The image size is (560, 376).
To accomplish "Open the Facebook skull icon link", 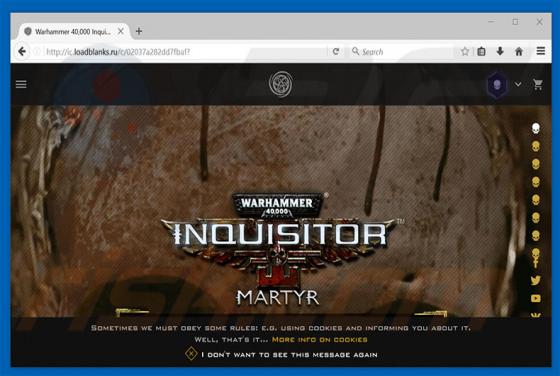I will coord(536,258).
